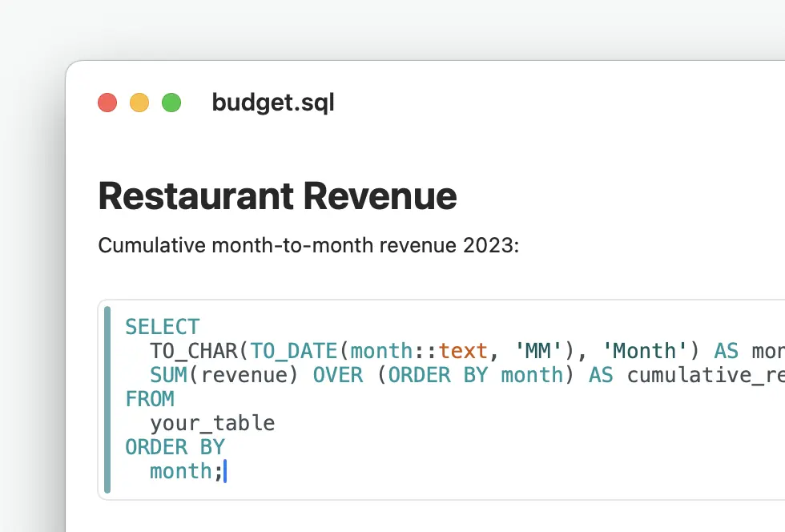Minimize the window with the yellow button

click(x=139, y=103)
